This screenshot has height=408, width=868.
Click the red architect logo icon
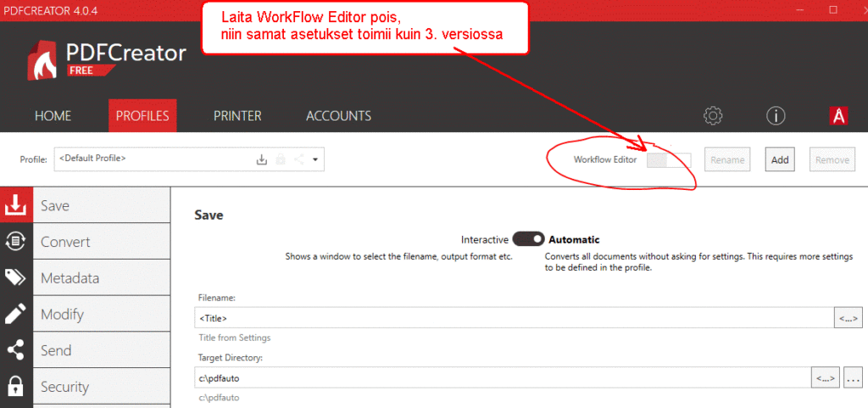[x=839, y=115]
